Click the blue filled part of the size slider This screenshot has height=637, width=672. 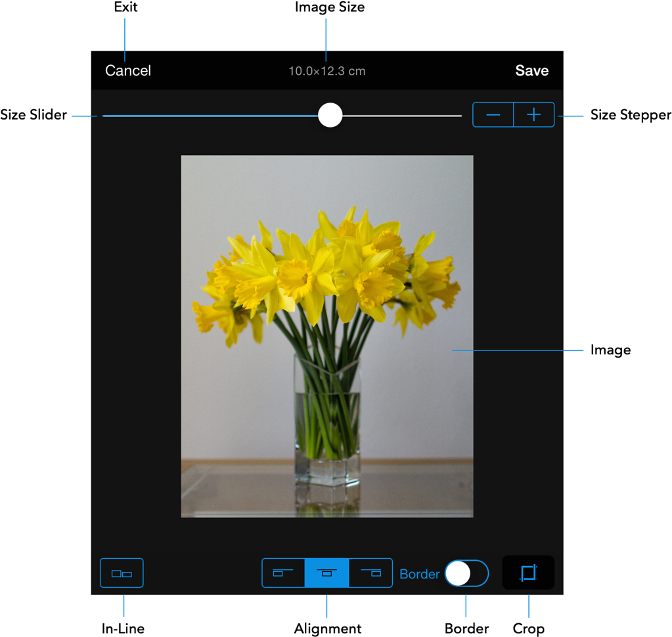[x=210, y=116]
